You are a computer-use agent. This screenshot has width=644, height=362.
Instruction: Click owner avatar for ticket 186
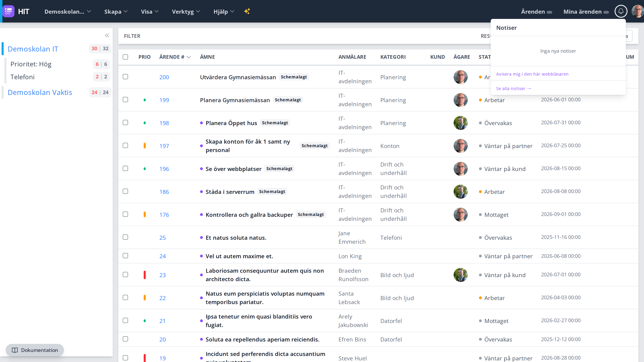(460, 192)
